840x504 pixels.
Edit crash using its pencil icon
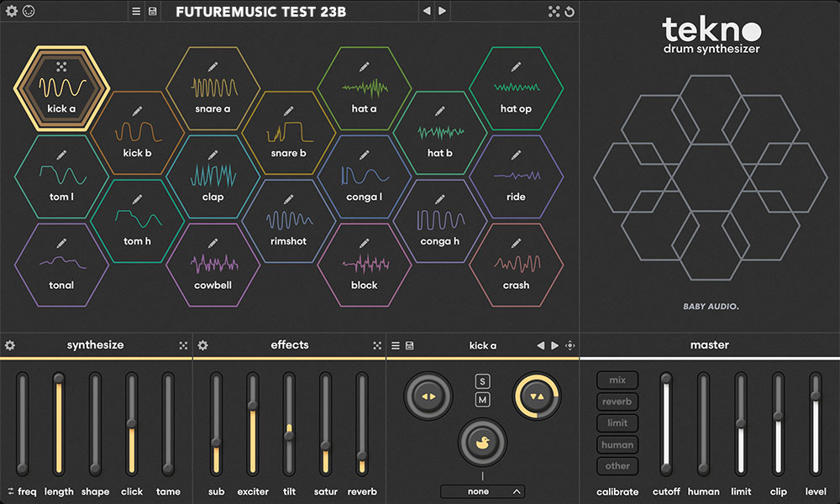516,243
